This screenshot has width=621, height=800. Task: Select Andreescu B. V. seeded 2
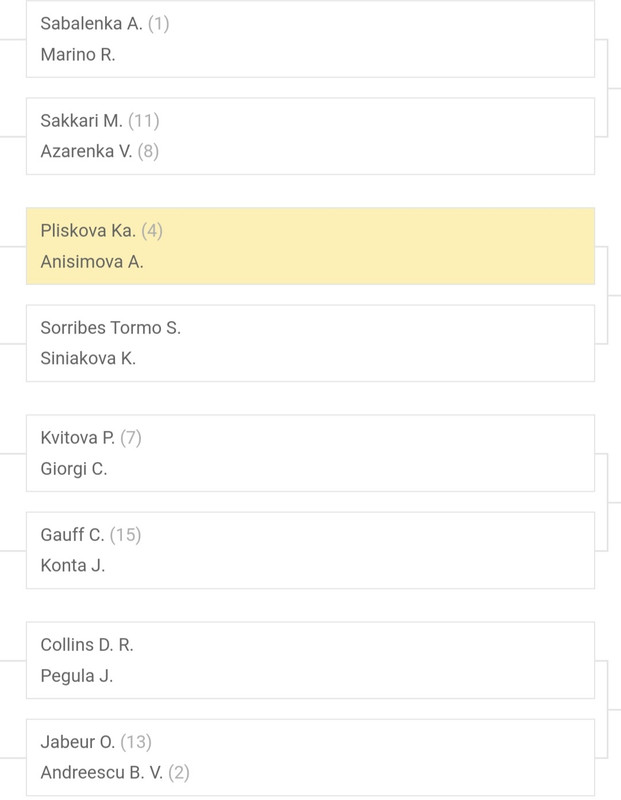(115, 773)
